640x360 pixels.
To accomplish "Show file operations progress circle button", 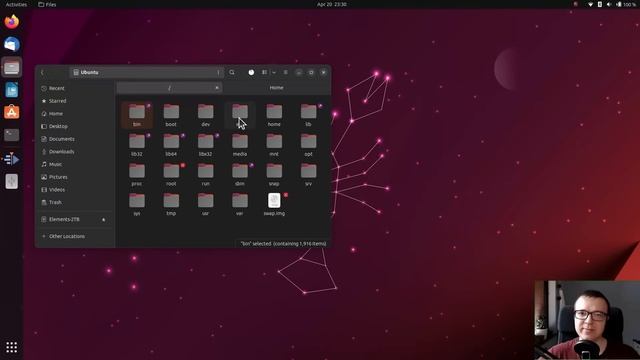I will point(251,72).
